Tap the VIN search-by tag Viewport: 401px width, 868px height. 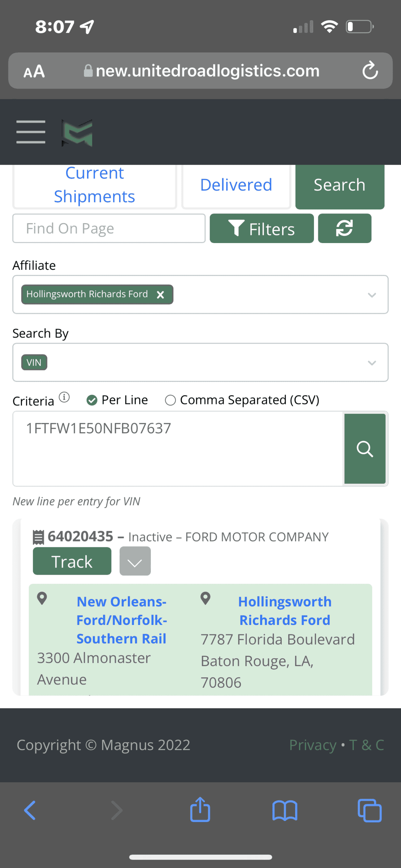coord(34,362)
